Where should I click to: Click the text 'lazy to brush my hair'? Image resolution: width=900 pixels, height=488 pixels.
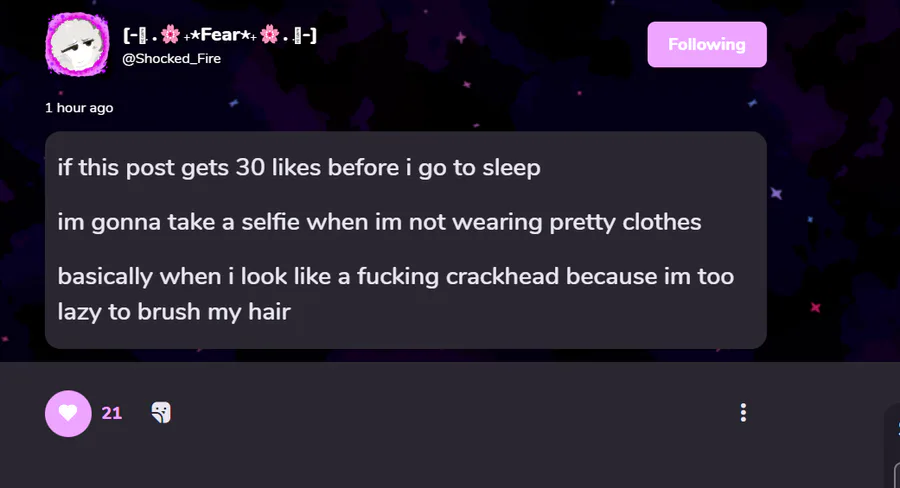click(x=174, y=312)
